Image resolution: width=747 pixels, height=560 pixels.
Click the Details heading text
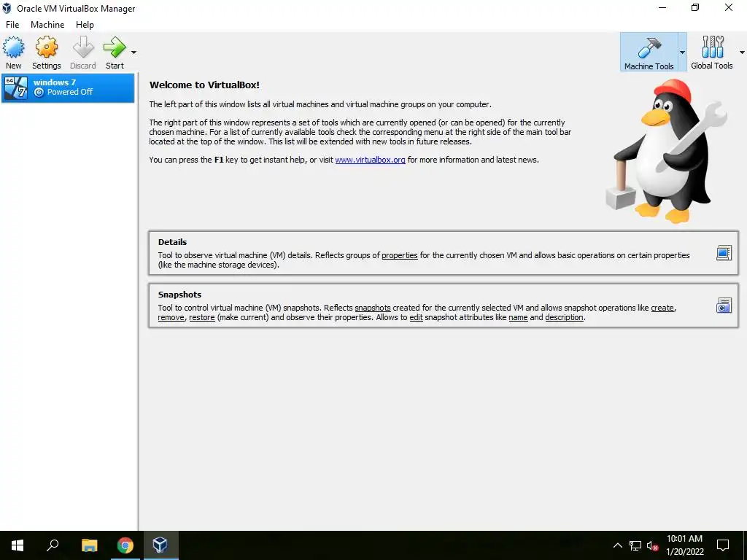point(172,242)
